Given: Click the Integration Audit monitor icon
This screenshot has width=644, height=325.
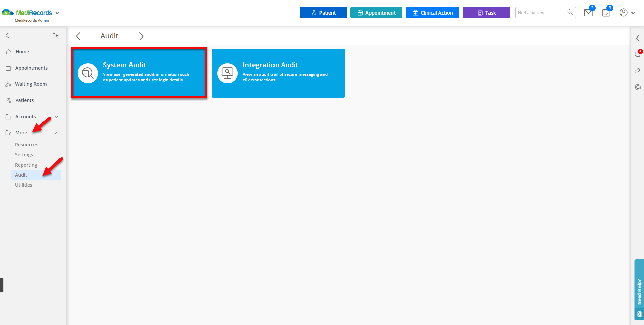Looking at the screenshot, I should (228, 73).
